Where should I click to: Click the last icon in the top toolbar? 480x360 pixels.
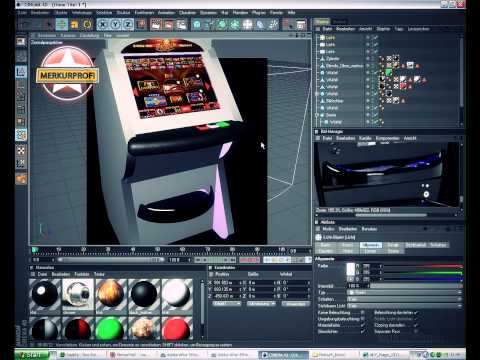pyautogui.click(x=301, y=24)
